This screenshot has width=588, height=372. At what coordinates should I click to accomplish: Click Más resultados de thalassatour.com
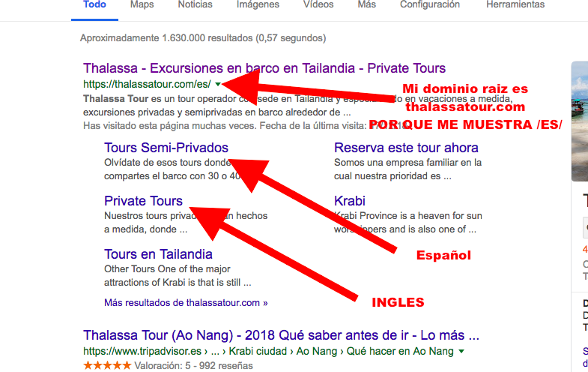(x=186, y=302)
